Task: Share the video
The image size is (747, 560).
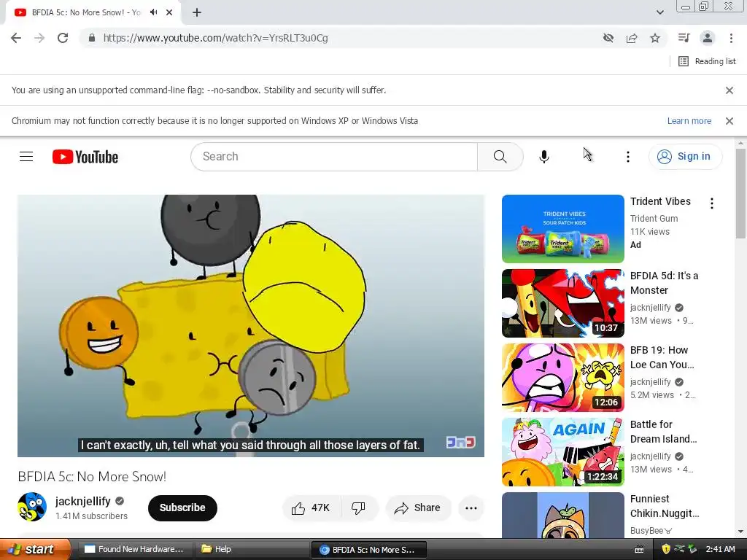Action: [x=417, y=507]
